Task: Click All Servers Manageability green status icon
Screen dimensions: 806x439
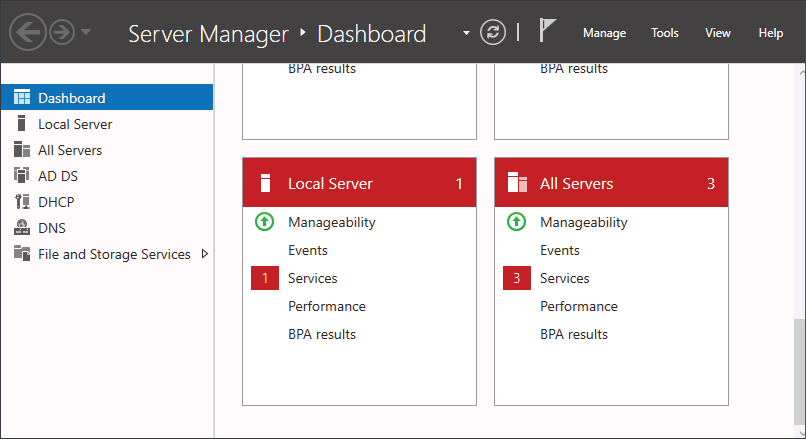Action: click(x=516, y=222)
